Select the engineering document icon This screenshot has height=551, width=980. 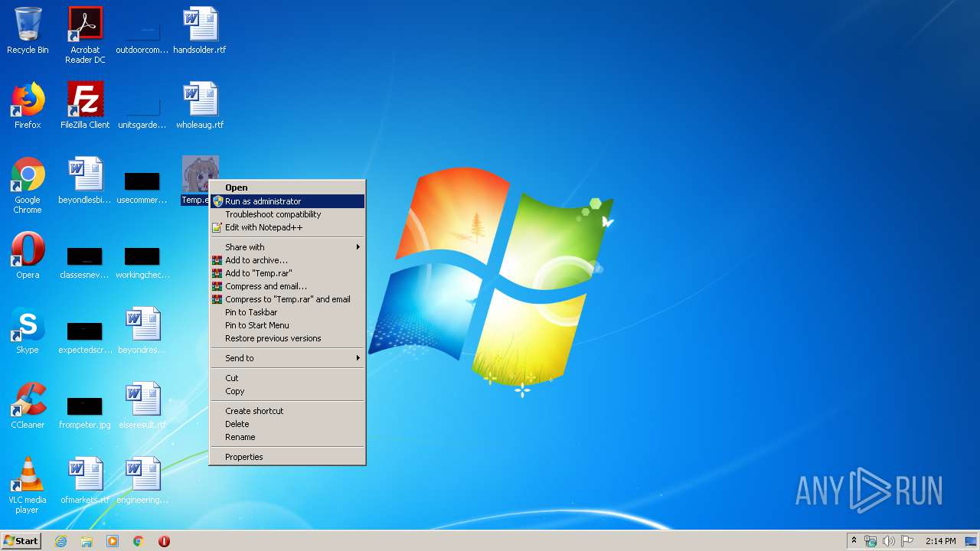142,474
